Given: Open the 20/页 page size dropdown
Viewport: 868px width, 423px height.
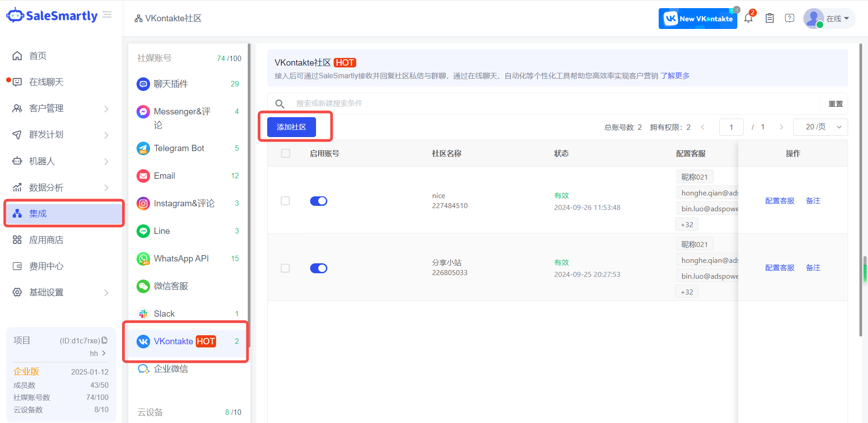Looking at the screenshot, I should pyautogui.click(x=820, y=127).
